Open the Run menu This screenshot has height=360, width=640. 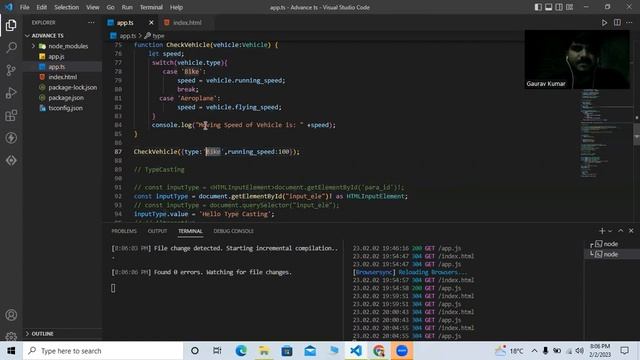coord(127,7)
